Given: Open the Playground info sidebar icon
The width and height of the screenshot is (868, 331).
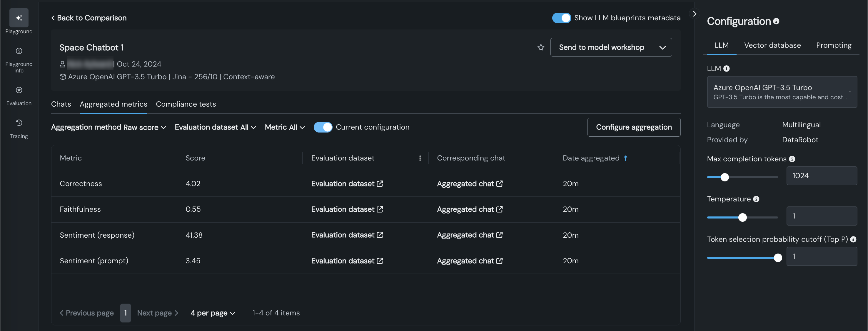Looking at the screenshot, I should pyautogui.click(x=19, y=51).
